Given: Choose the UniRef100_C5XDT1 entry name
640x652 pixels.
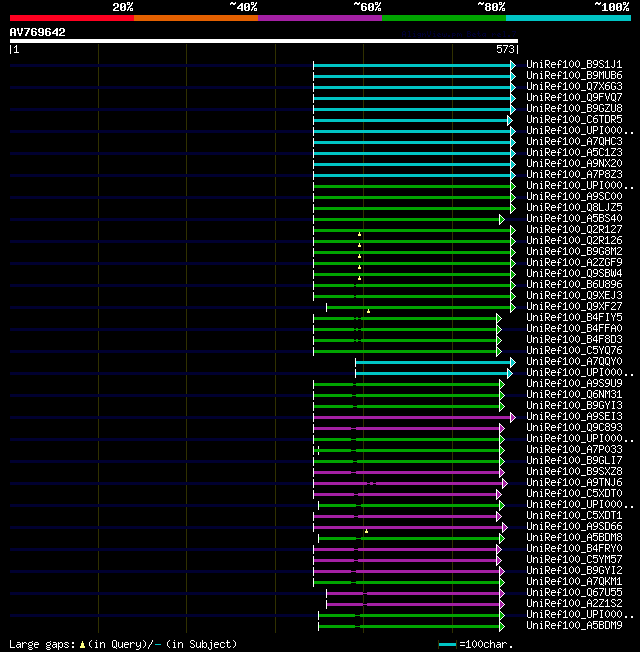Looking at the screenshot, I should point(574,516).
